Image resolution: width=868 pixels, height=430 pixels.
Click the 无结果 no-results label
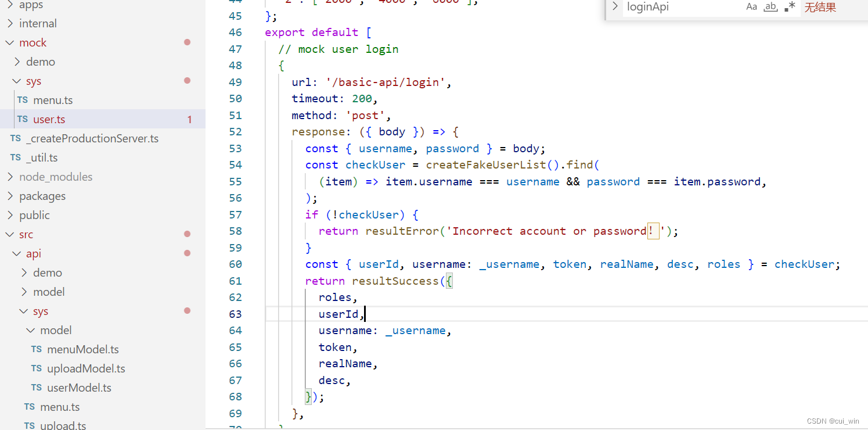point(820,8)
